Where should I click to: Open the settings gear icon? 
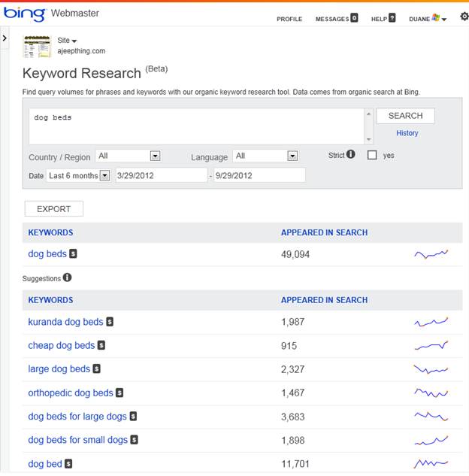(x=463, y=17)
